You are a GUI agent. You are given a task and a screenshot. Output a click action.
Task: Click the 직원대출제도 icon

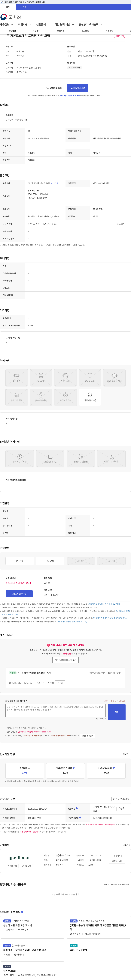pyautogui.click(x=41, y=397)
